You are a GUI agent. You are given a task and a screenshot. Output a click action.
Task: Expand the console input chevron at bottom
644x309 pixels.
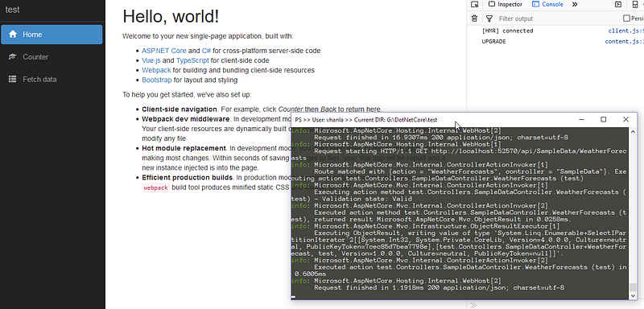[473, 305]
